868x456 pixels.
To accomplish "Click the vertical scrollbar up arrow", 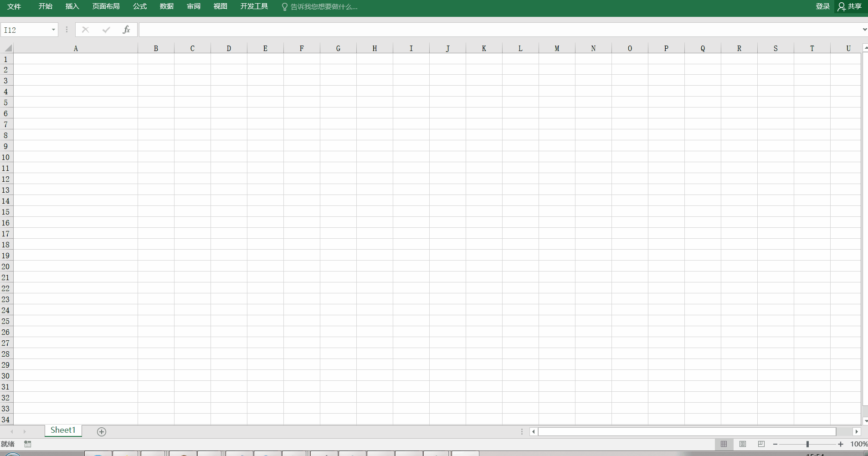I will (865, 47).
